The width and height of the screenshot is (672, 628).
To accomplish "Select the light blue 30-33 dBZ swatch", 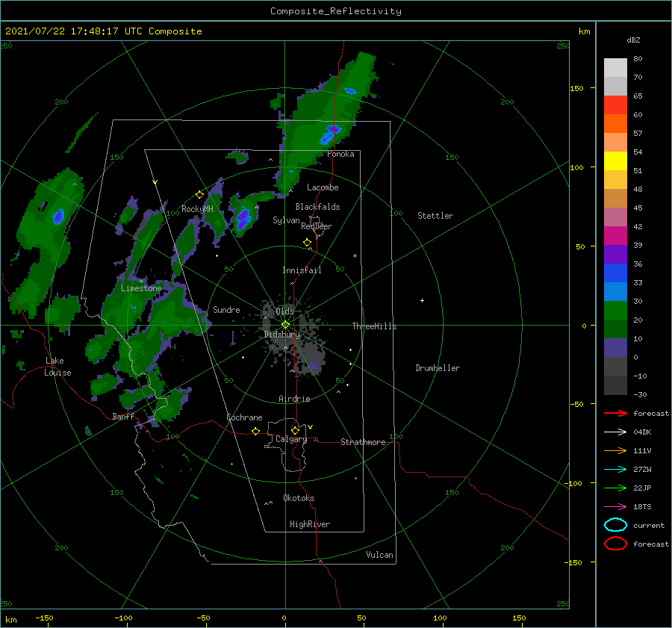I will [615, 291].
